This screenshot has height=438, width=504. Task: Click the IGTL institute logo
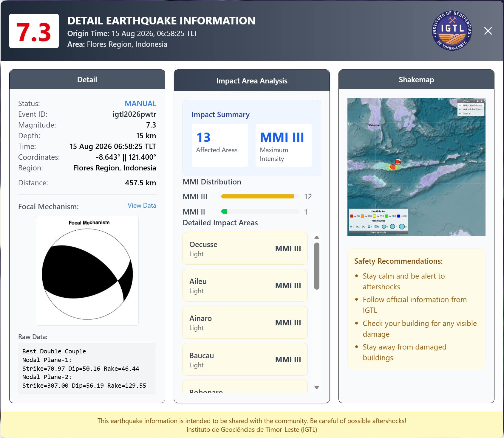coord(452,31)
